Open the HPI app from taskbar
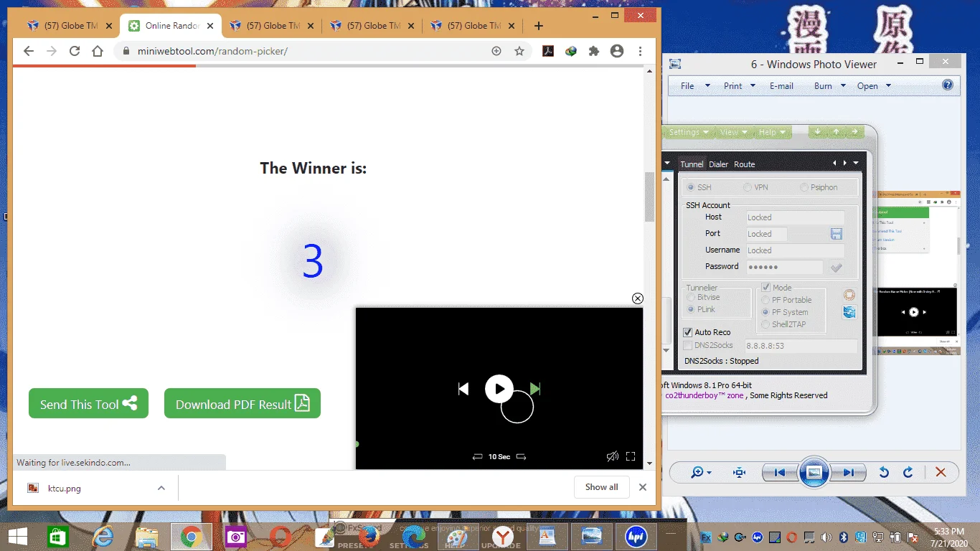Screen dimensions: 980x551 pos(636,537)
